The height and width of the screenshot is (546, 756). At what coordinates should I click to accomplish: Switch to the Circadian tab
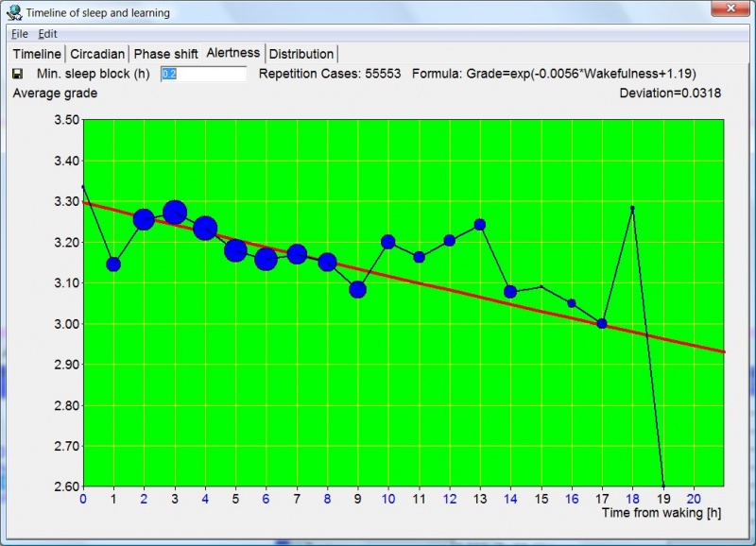coord(97,54)
